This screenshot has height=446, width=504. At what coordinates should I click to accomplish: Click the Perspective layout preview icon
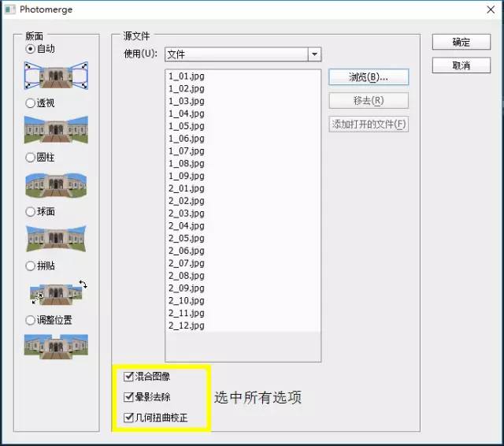[x=56, y=129]
